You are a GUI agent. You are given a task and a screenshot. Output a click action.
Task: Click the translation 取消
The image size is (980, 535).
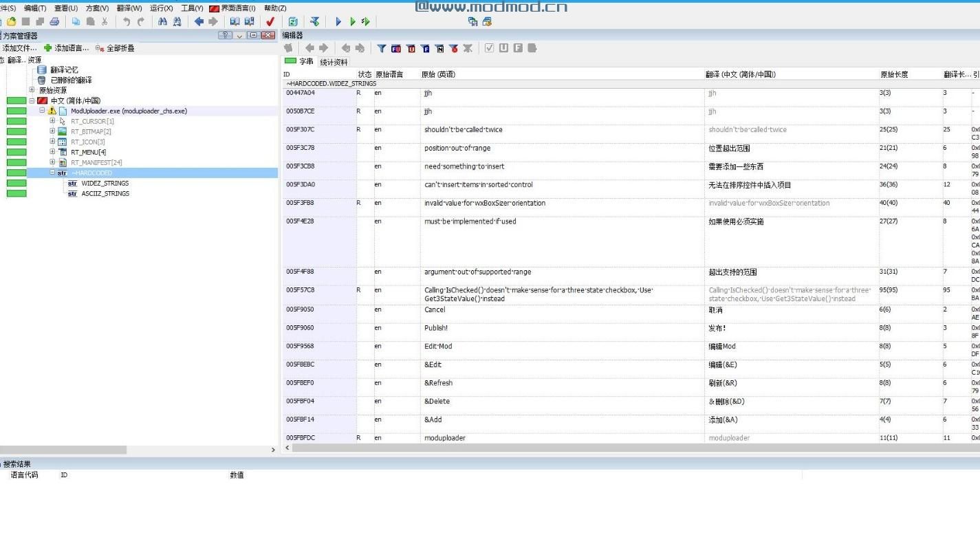pos(715,309)
